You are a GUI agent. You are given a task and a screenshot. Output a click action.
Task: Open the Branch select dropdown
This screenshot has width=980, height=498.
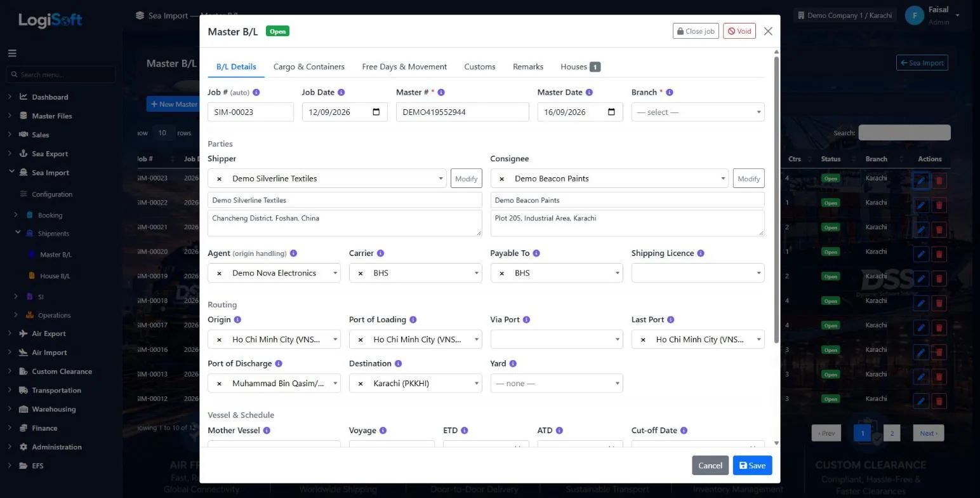pyautogui.click(x=698, y=112)
